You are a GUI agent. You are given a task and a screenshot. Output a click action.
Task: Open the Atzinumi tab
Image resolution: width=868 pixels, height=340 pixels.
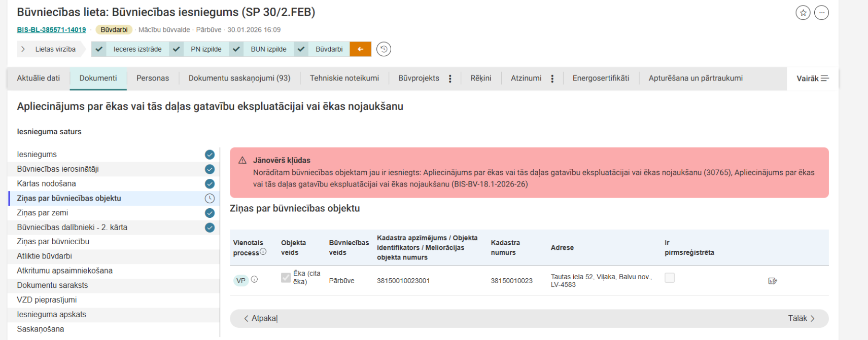click(526, 78)
